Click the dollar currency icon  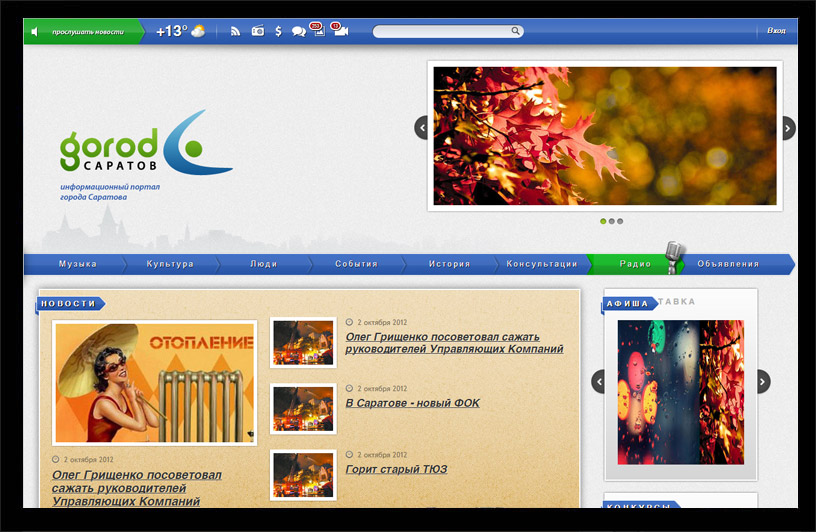point(278,32)
